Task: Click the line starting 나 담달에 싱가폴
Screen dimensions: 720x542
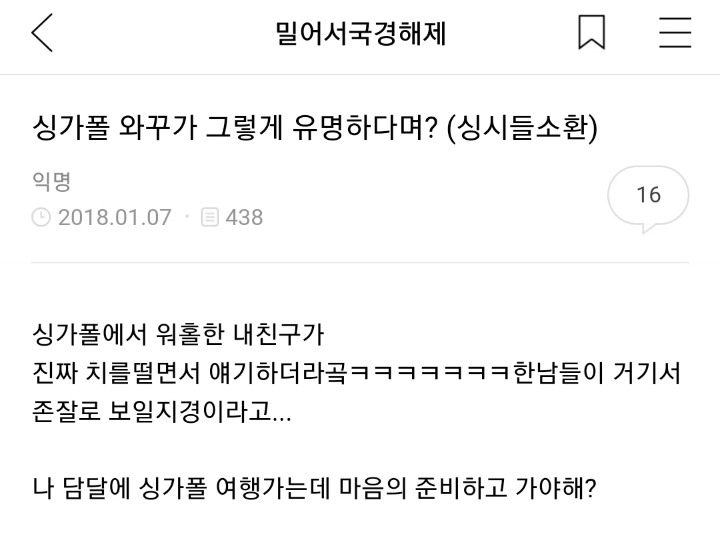Action: pos(314,488)
